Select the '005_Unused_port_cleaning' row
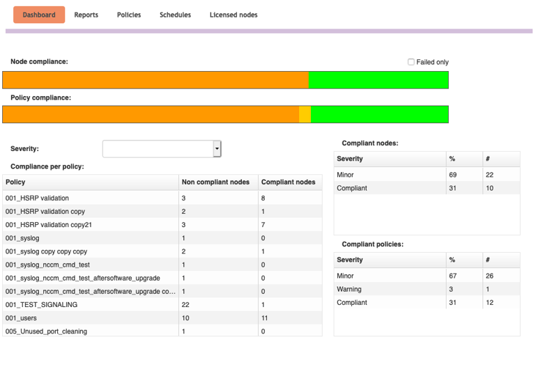 (x=162, y=331)
